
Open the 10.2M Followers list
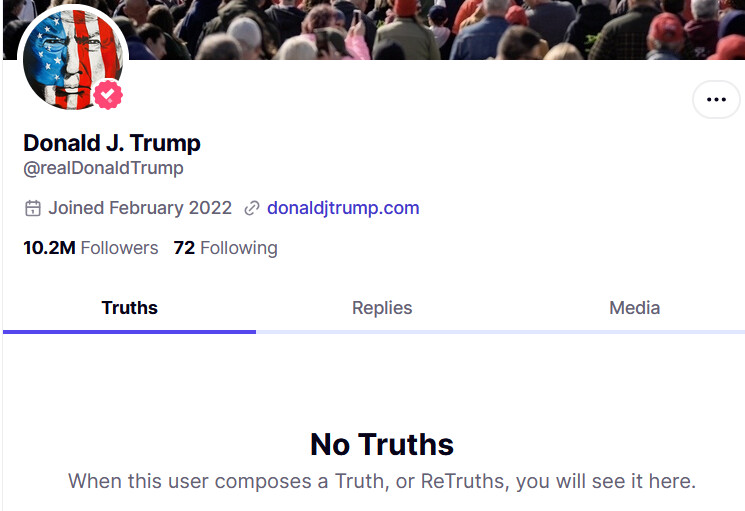click(x=91, y=248)
